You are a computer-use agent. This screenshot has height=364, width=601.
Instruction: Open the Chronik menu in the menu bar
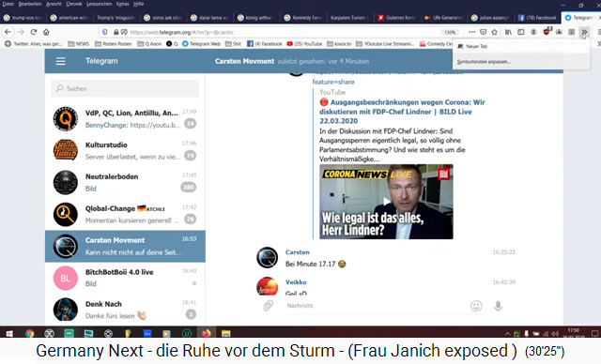(x=74, y=4)
